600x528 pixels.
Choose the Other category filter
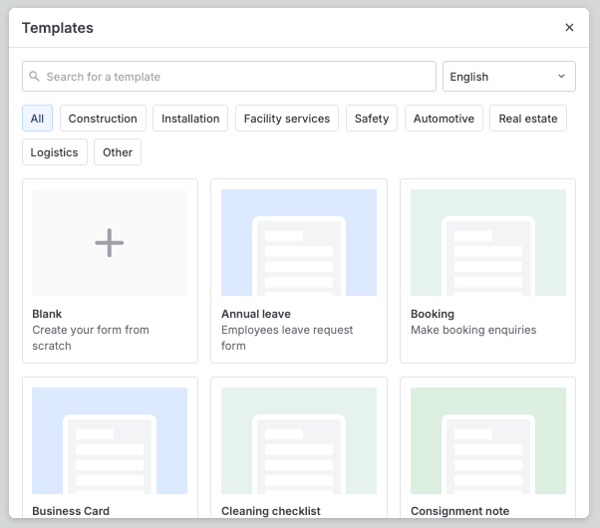(x=117, y=152)
